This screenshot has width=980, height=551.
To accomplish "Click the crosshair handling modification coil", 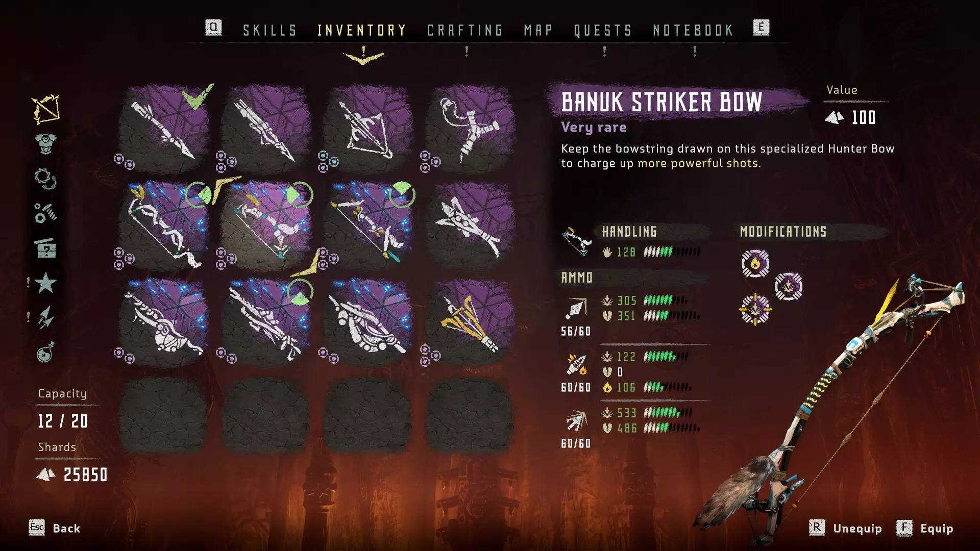I will 755,309.
